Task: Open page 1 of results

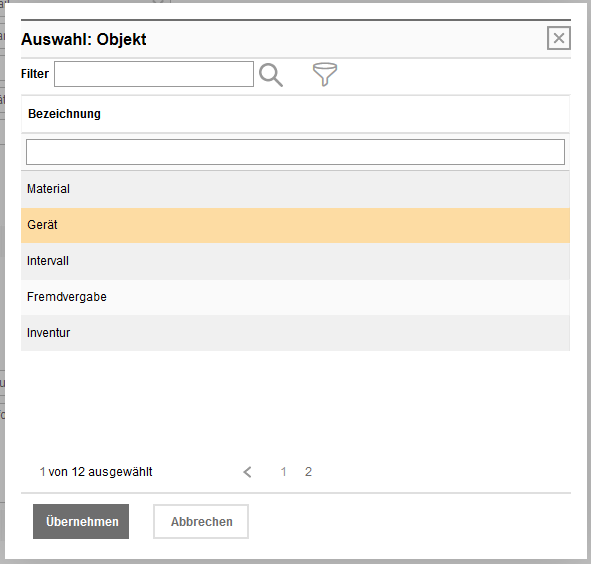Action: pyautogui.click(x=283, y=472)
